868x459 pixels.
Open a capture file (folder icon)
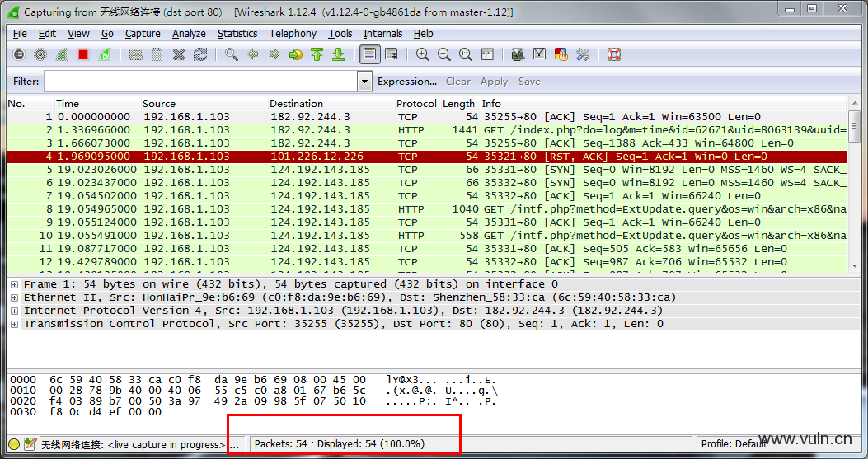pyautogui.click(x=136, y=54)
